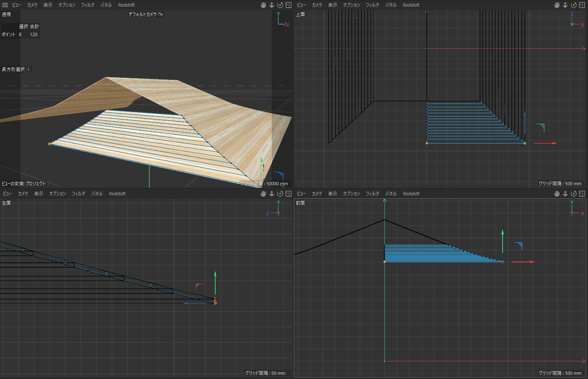The height and width of the screenshot is (379, 588).
Task: Toggle maximize for the front (前面) viewport
Action: click(x=582, y=194)
